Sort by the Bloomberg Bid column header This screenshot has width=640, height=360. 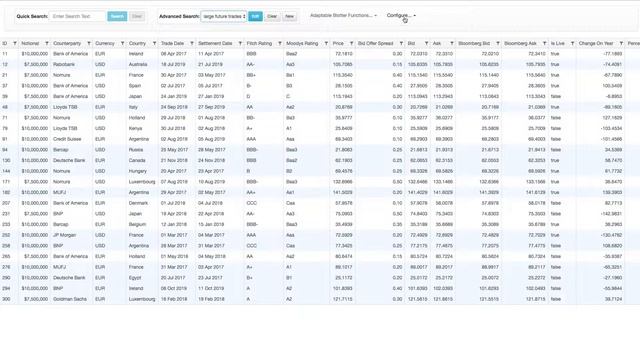pyautogui.click(x=474, y=43)
